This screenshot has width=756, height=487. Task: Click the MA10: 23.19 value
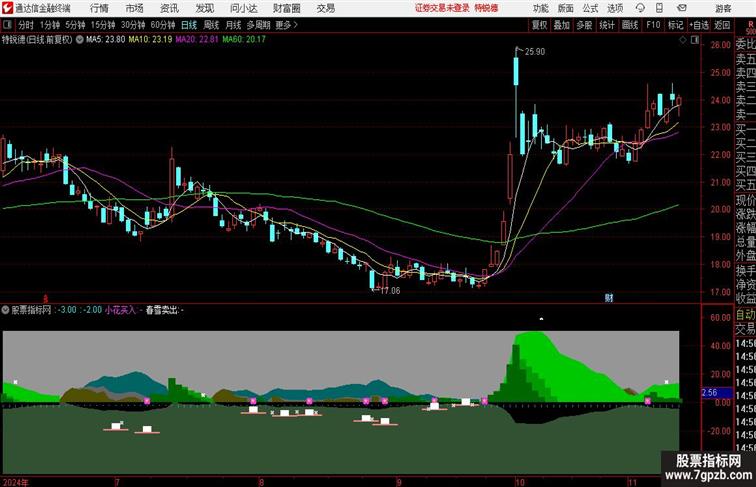(150, 40)
